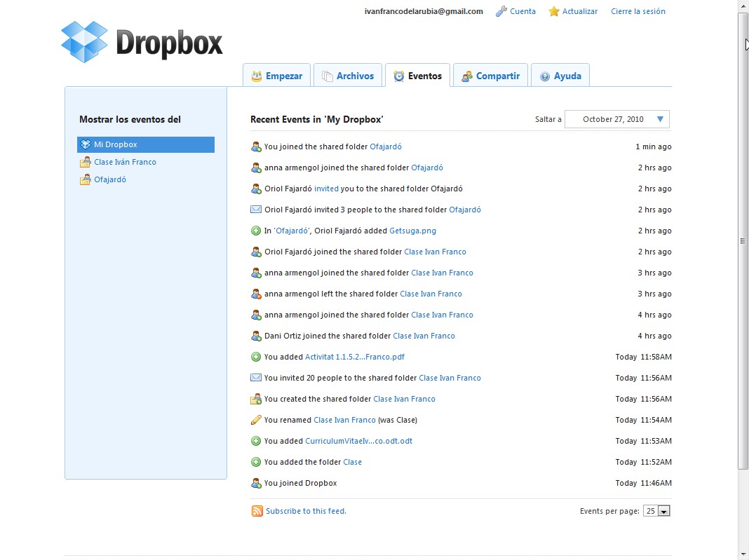Click the RSS feed icon
Screen dimensions: 749x560
257,511
